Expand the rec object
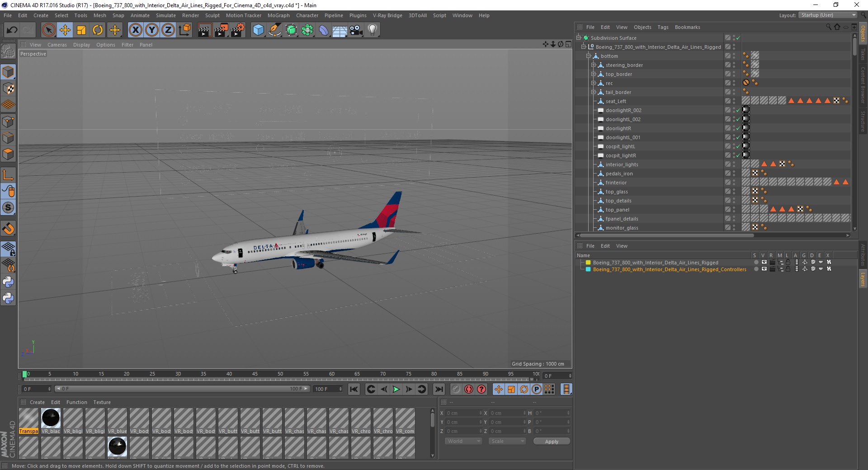This screenshot has height=470, width=868. pos(594,83)
